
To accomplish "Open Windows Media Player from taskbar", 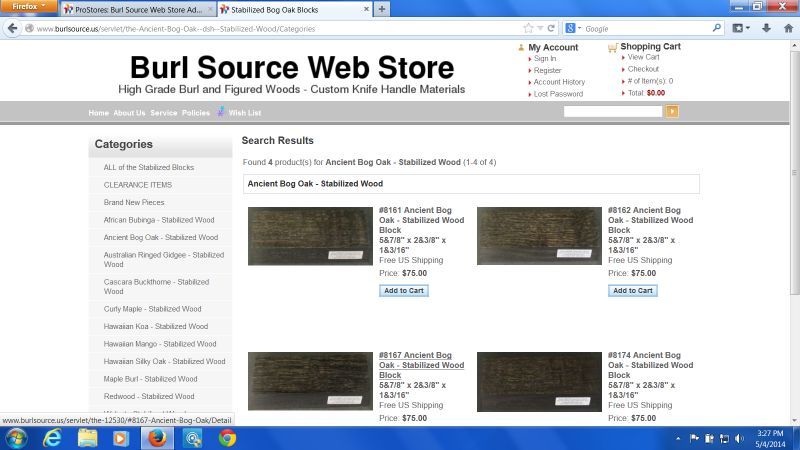I will (x=121, y=438).
